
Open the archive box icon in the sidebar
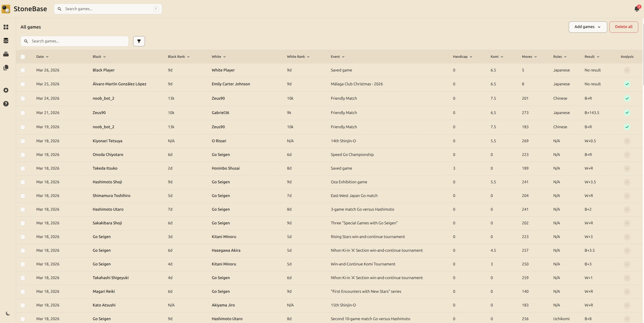(x=6, y=54)
